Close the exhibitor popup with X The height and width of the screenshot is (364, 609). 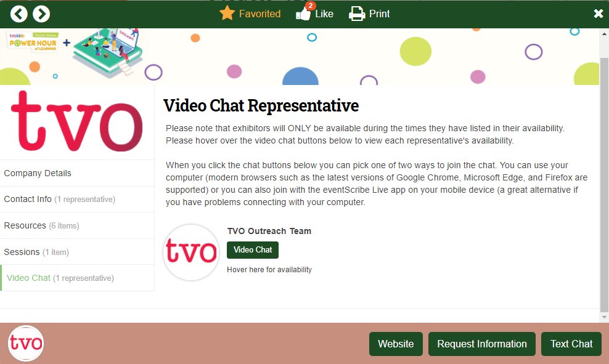pos(599,14)
